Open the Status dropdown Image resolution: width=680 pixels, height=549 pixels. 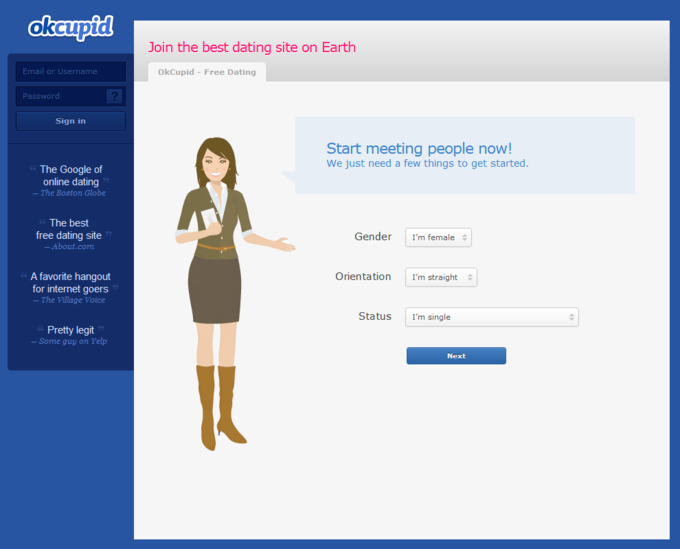[x=492, y=317]
